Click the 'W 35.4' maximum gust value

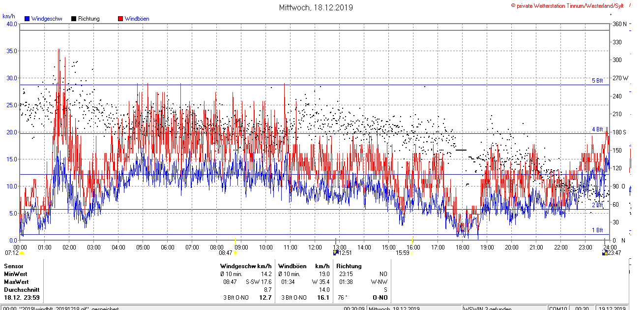(321, 282)
